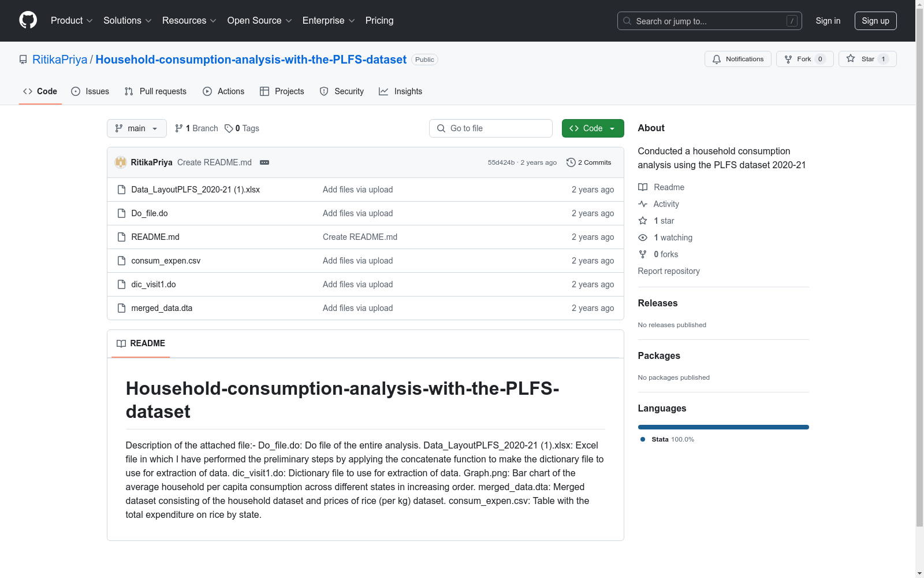
Task: Click the Packages heading
Action: click(x=659, y=355)
